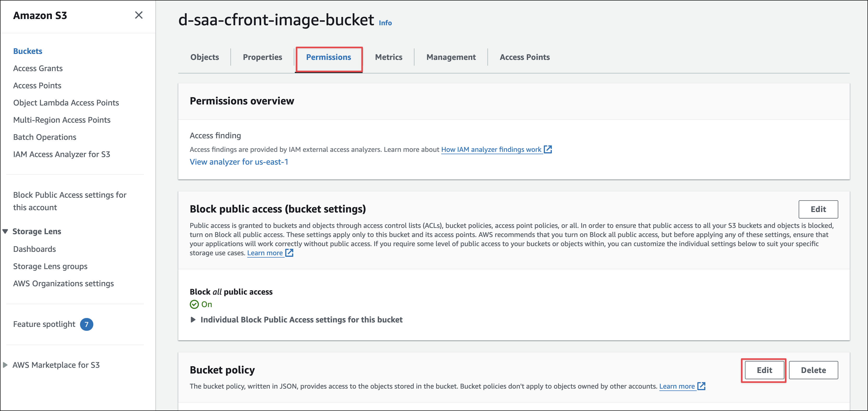Delete the Bucket policy

[813, 370]
